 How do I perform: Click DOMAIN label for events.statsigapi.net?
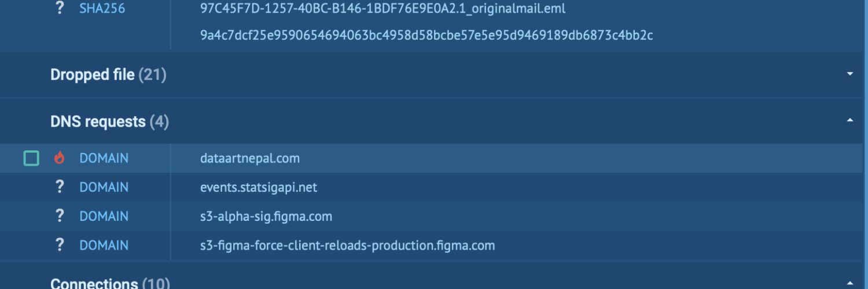pyautogui.click(x=104, y=187)
